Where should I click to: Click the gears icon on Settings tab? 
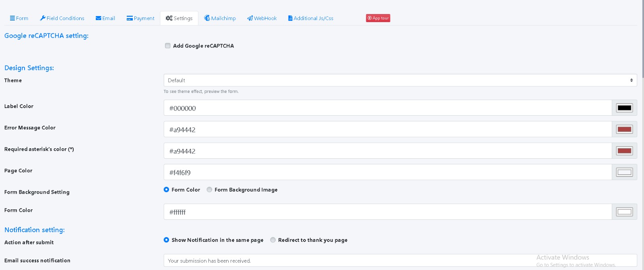tap(169, 18)
